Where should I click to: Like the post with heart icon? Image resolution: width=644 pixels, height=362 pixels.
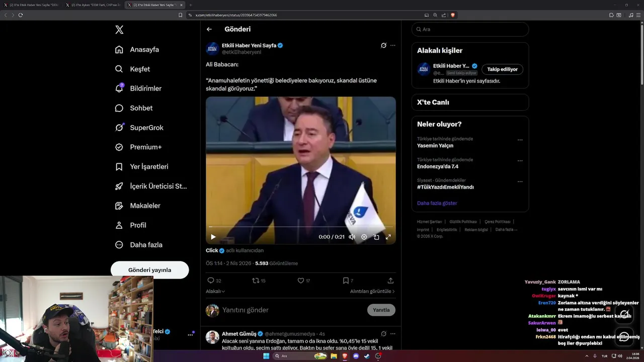coord(301,281)
